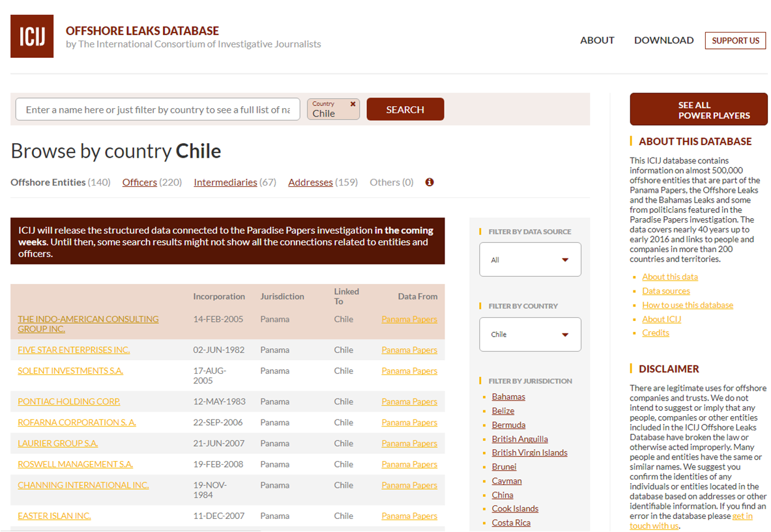Open The Indo-American Consulting Group Inc. entity
The height and width of the screenshot is (532, 771).
(88, 324)
